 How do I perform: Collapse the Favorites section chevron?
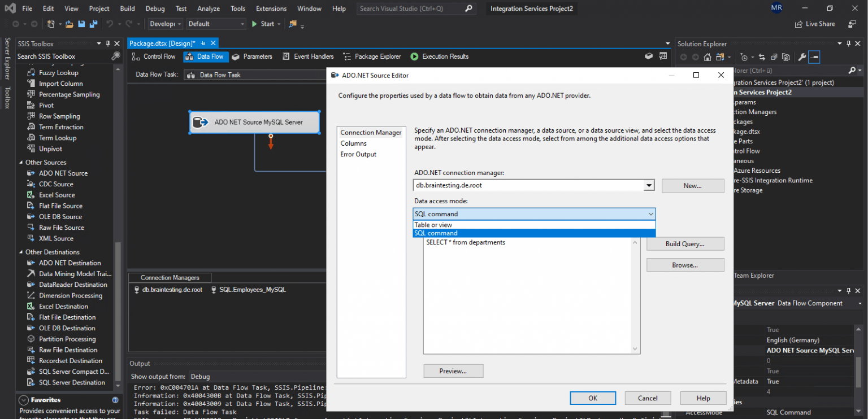[x=24, y=400]
